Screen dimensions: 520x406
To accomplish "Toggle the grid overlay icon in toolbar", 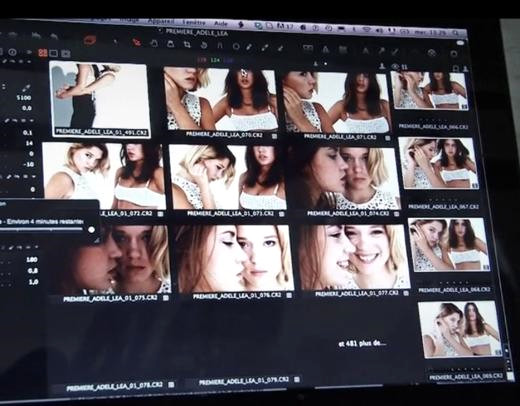I will pos(343,50).
